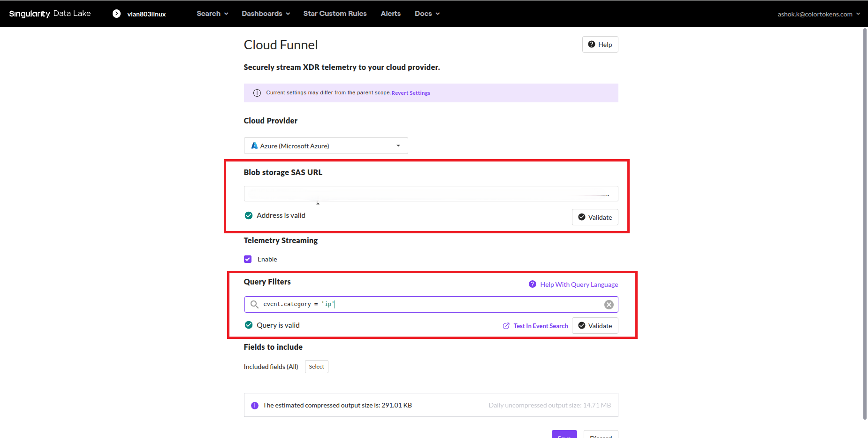Click Select button for included fields
The width and height of the screenshot is (868, 438).
click(316, 367)
